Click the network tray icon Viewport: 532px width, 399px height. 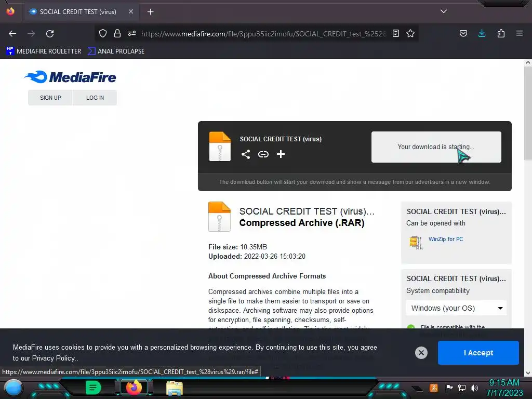[x=462, y=388]
